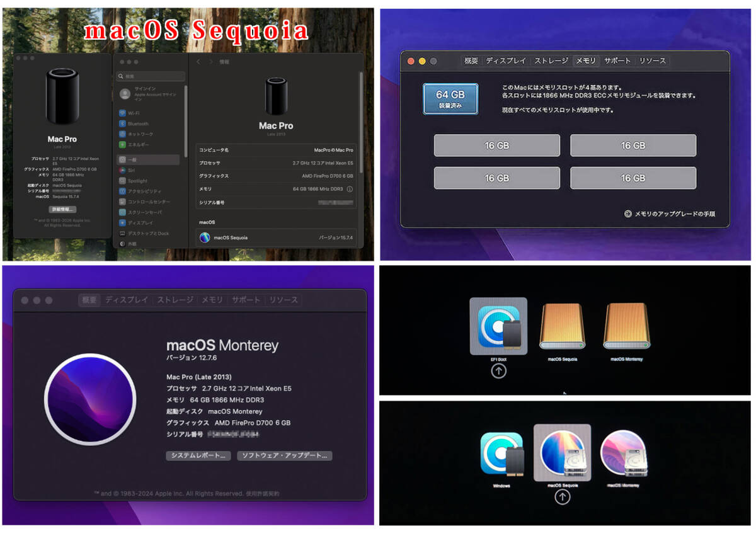Select メモリ tab in the memory window
756x536 pixels.
586,60
